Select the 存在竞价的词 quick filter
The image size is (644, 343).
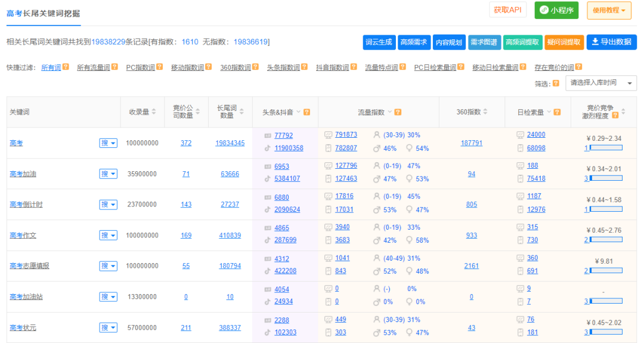coord(554,67)
